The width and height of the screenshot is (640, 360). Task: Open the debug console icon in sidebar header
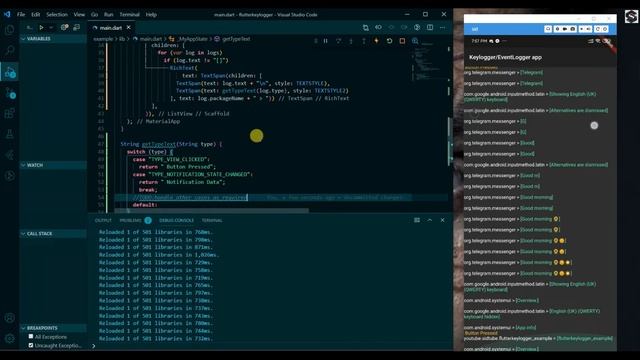76,27
